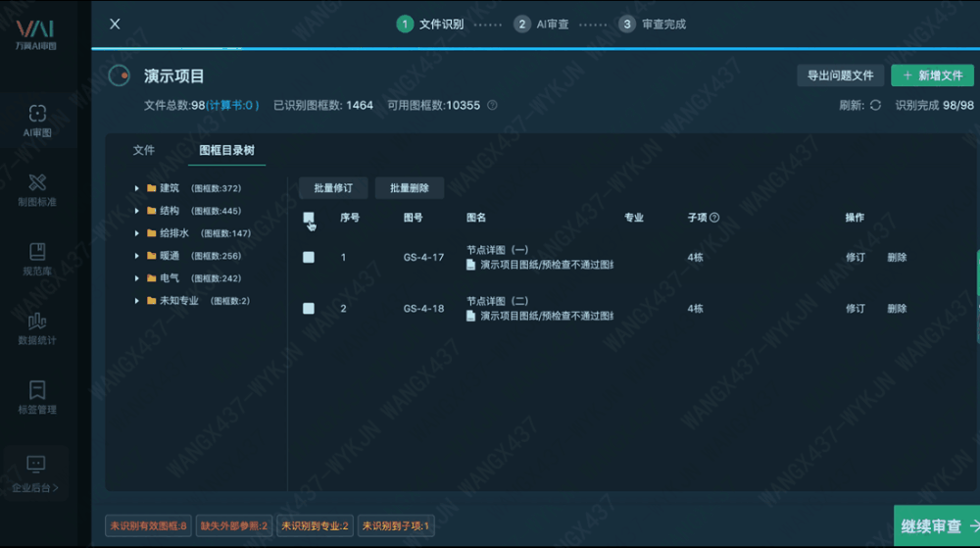This screenshot has height=548, width=980.
Task: Expand the 电气 tree folder
Action: coord(137,278)
